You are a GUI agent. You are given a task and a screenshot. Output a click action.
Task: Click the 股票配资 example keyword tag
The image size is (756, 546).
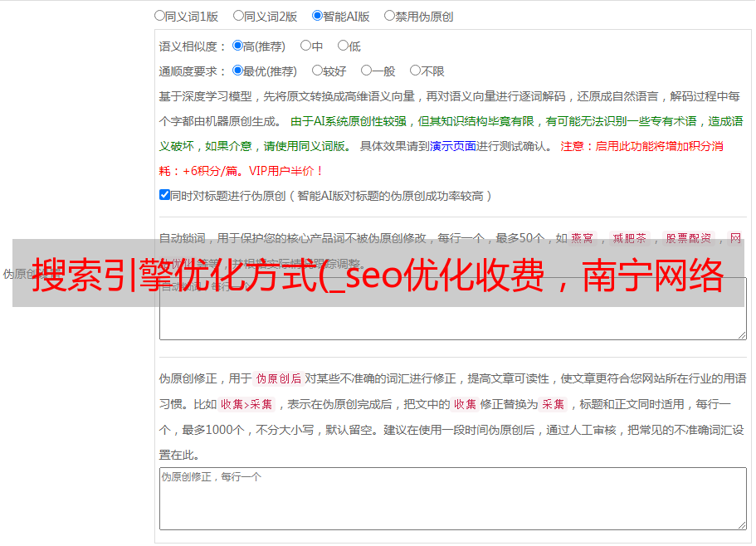pyautogui.click(x=689, y=238)
